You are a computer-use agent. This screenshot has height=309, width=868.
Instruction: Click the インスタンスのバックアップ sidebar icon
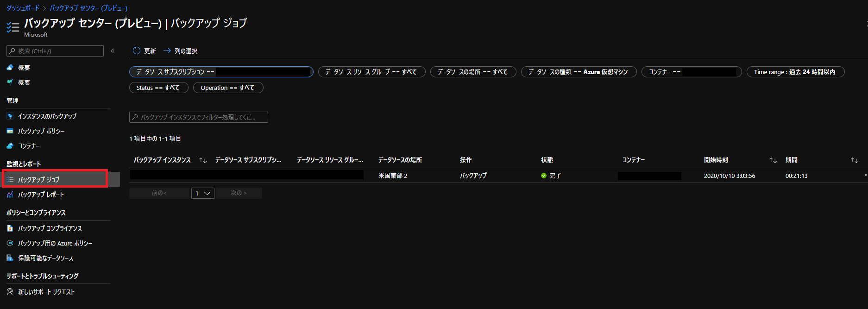pos(10,116)
